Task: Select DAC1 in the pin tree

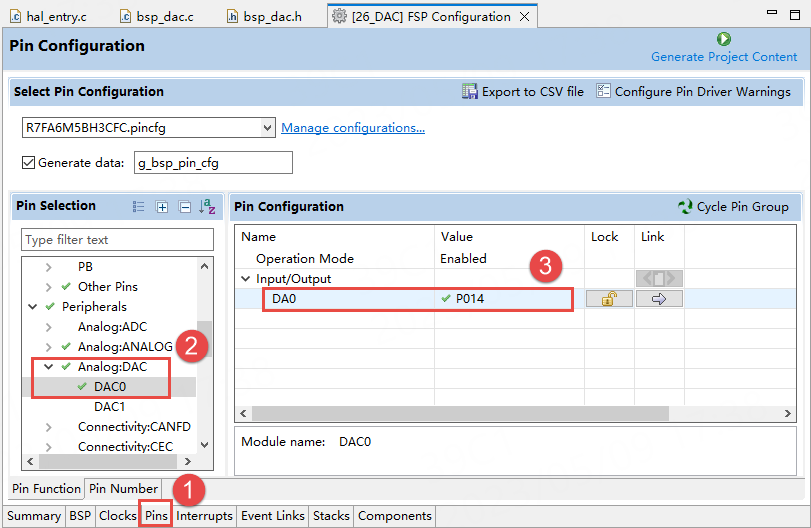Action: [109, 407]
